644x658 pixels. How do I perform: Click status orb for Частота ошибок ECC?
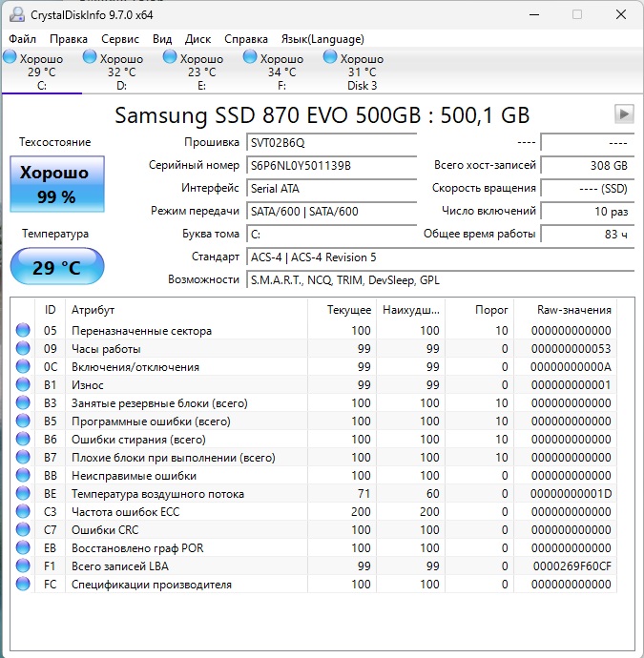23,512
